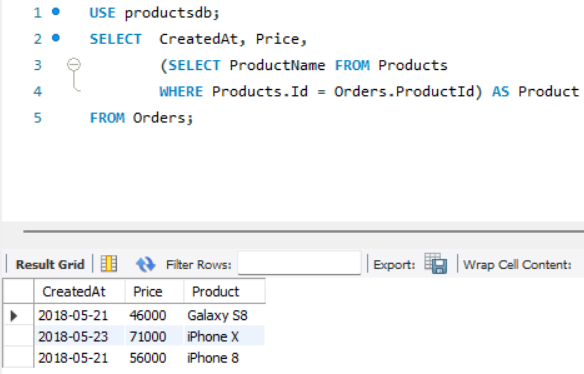Place cursor on the FROM Orders line
Screen dimensions: 584x374
tap(142, 118)
